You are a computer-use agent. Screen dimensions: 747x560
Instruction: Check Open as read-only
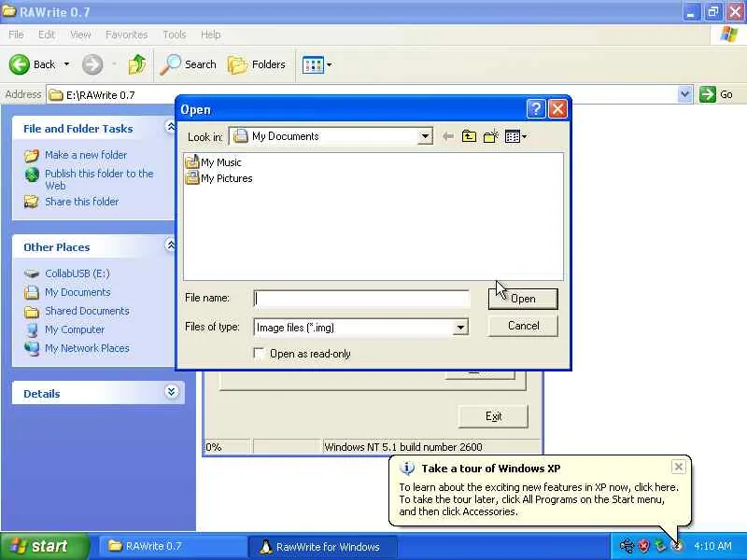260,354
